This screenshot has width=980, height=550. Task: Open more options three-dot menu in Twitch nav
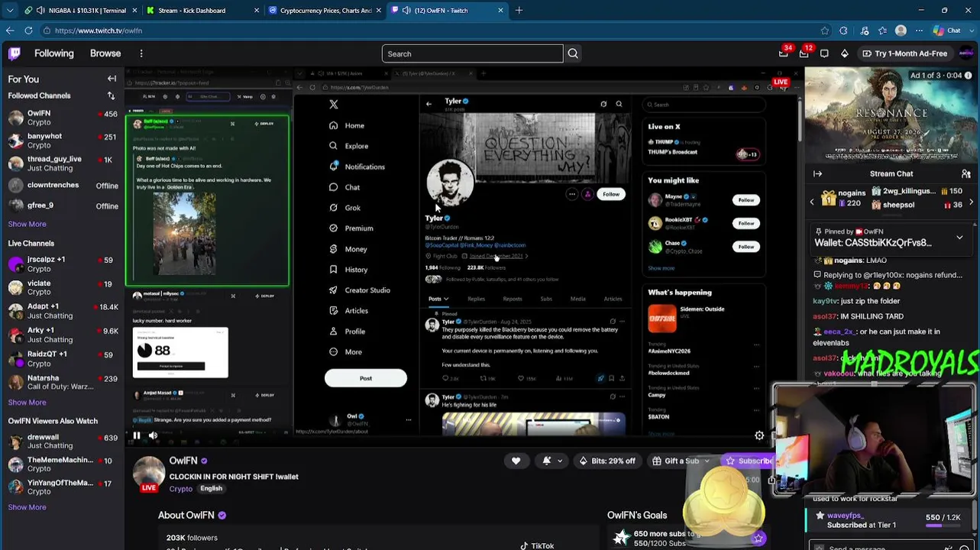141,53
